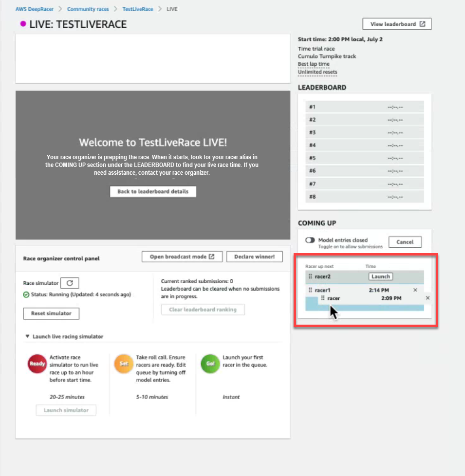Toggle Model entries closed switch on
Screen dimensions: 465x476
310,240
